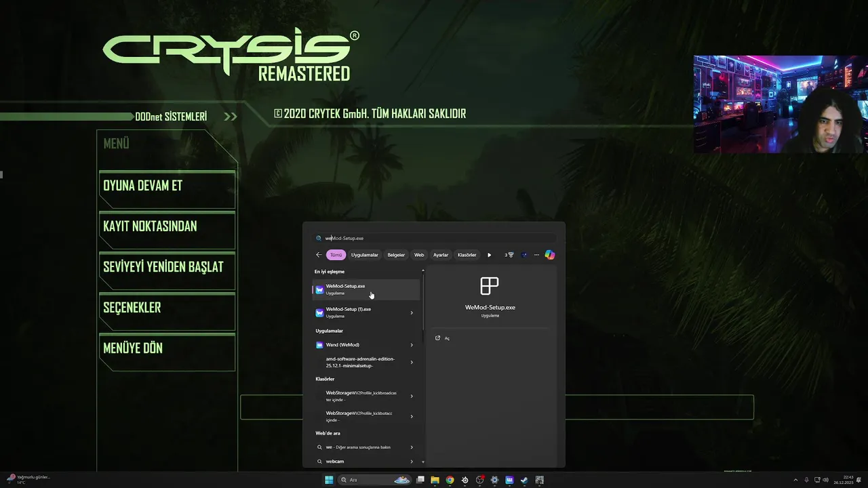The width and height of the screenshot is (868, 488).
Task: Select the webcam web search suggestion
Action: [x=366, y=462]
